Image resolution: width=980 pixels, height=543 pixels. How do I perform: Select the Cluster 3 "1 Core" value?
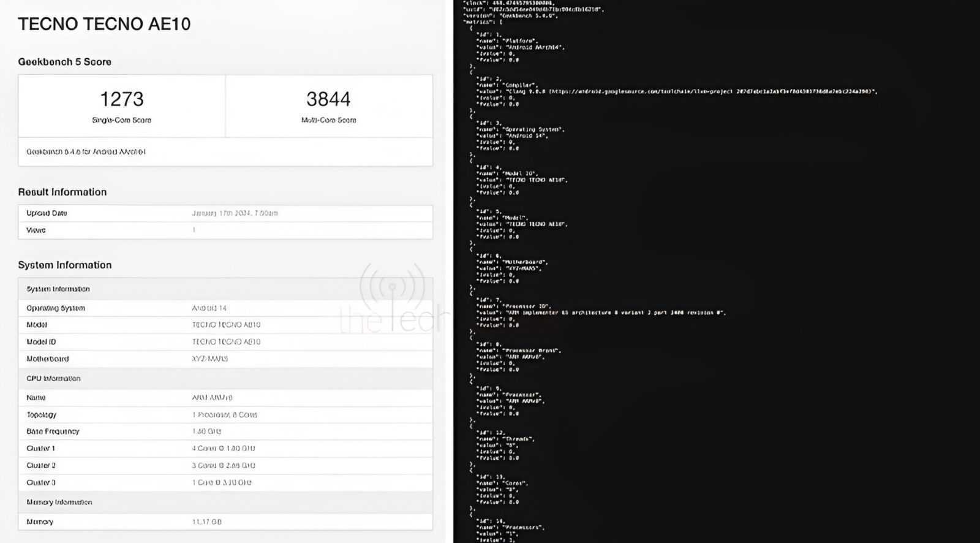221,483
